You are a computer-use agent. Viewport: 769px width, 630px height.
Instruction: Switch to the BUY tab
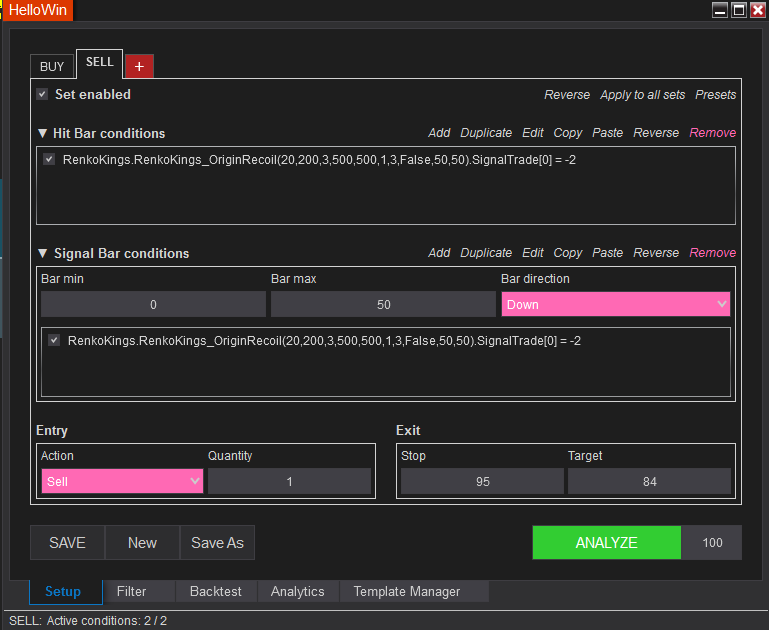coord(52,66)
